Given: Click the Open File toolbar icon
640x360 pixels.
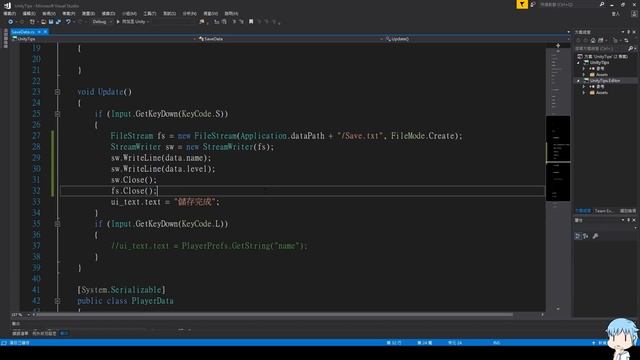Looking at the screenshot, I should pyautogui.click(x=43, y=22).
